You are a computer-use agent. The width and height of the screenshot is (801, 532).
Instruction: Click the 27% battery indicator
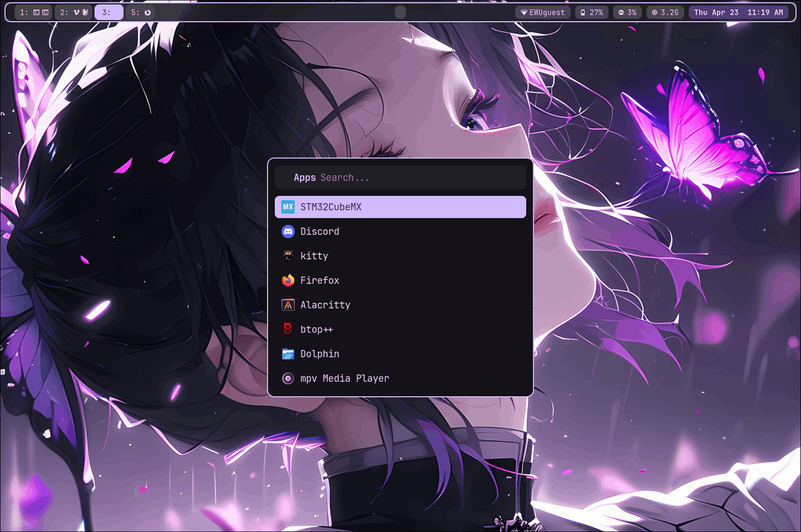pyautogui.click(x=592, y=12)
